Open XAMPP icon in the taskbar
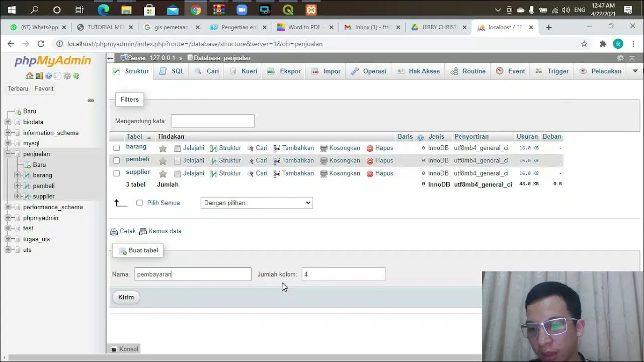The height and width of the screenshot is (362, 644). pos(311,10)
